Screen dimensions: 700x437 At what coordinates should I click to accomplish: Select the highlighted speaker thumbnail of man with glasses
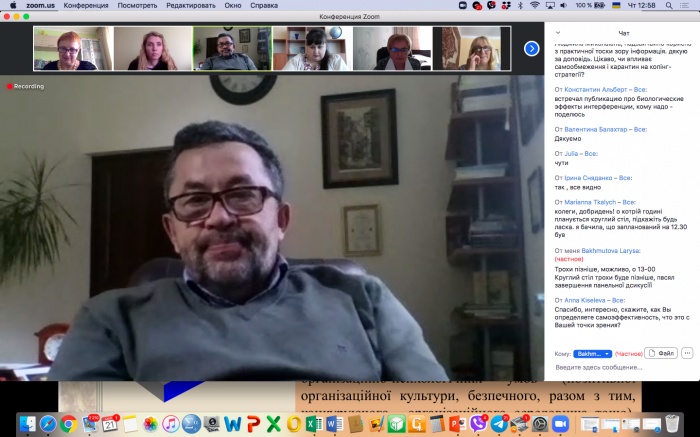tap(233, 48)
